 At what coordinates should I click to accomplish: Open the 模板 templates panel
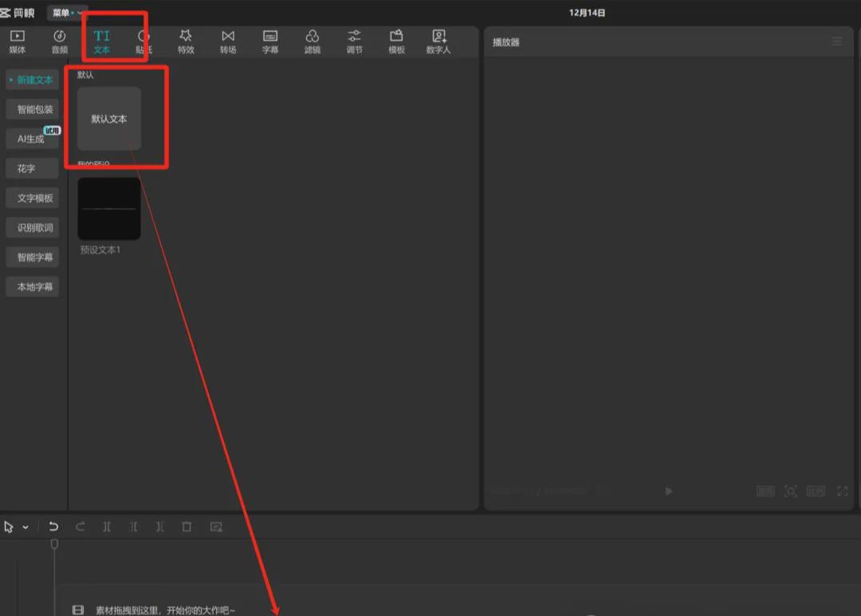pyautogui.click(x=396, y=41)
